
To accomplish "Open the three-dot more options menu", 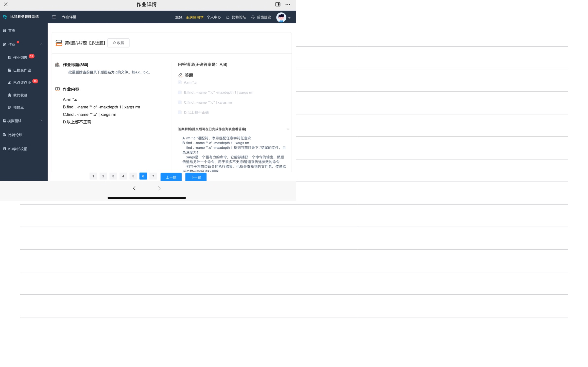I will point(288,4).
